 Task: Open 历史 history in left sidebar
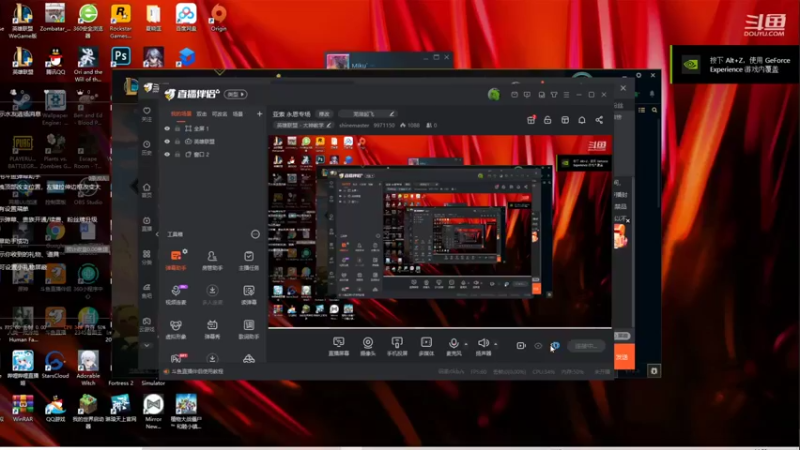point(146,147)
